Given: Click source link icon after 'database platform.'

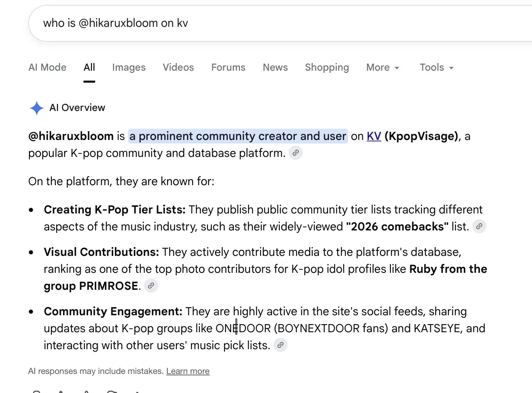Looking at the screenshot, I should pyautogui.click(x=296, y=153).
